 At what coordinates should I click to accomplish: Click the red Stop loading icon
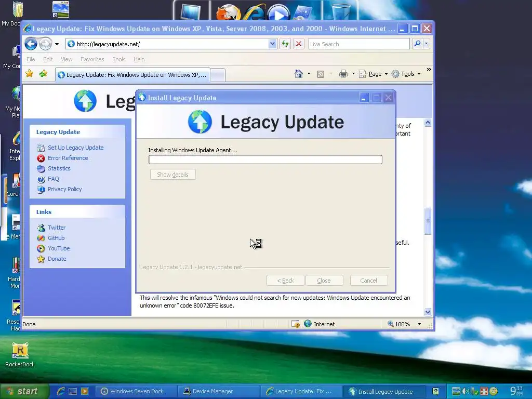point(299,44)
